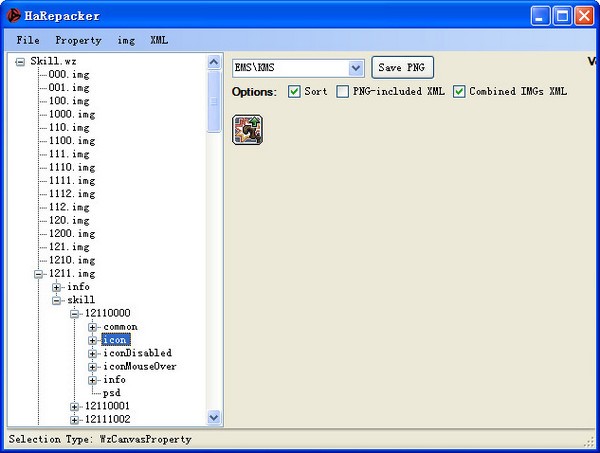Click the tree scrollbar thumb
Viewport: 600px width, 453px height.
click(214, 101)
